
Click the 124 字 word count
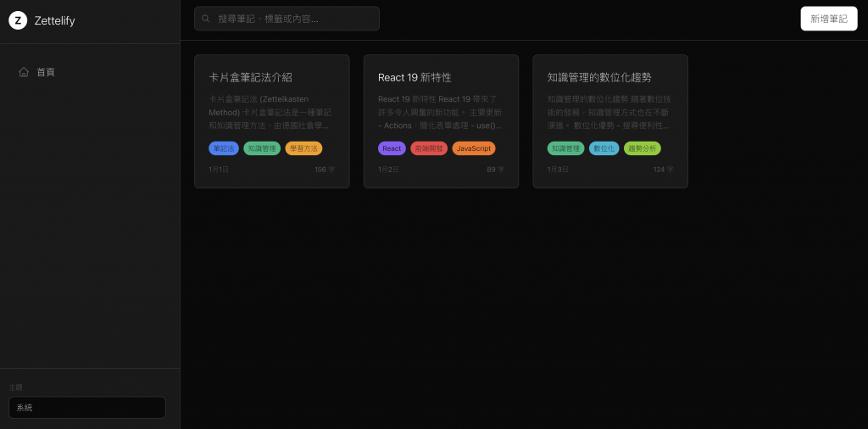point(663,170)
